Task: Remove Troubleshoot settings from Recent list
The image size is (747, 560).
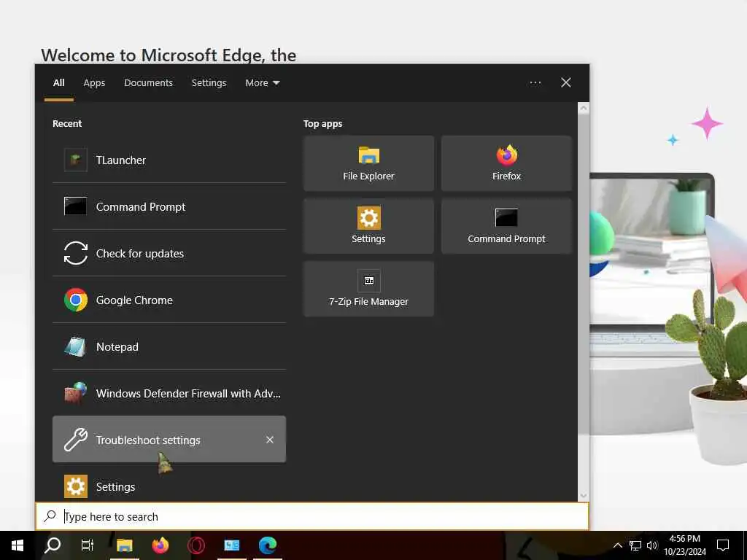Action: pos(270,440)
